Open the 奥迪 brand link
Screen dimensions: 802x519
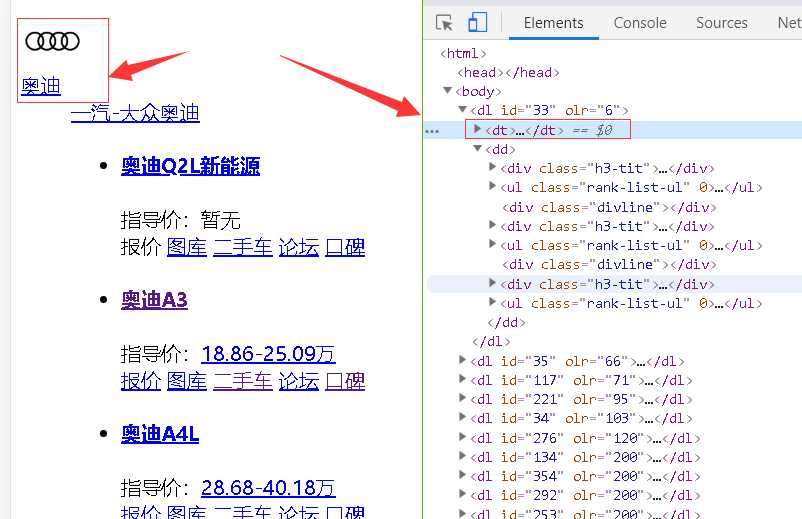pos(41,86)
